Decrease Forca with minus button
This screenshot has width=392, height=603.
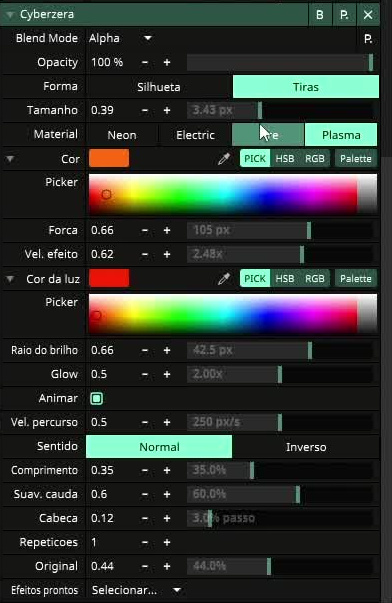click(x=145, y=230)
